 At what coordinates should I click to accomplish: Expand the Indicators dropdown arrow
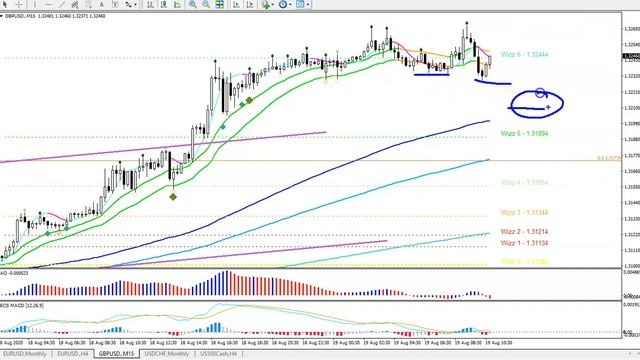point(273,5)
